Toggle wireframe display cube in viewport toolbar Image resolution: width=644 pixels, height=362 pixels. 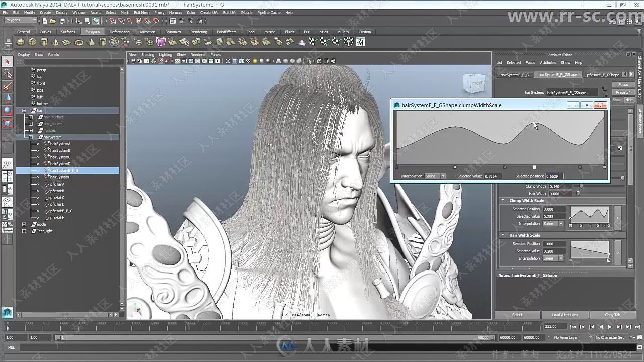tap(228, 61)
